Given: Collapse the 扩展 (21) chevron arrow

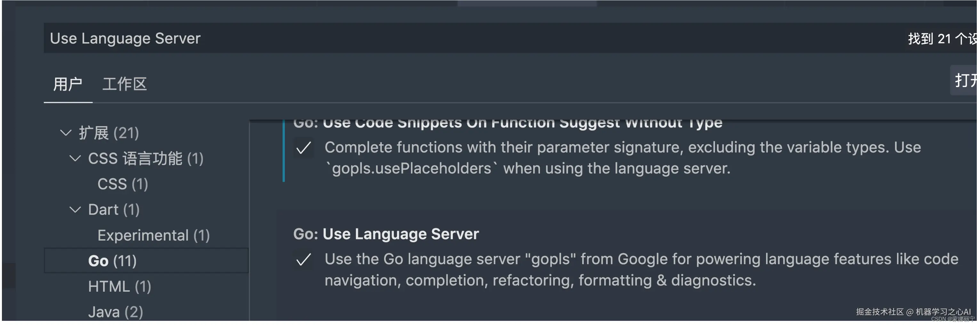Looking at the screenshot, I should (x=66, y=133).
